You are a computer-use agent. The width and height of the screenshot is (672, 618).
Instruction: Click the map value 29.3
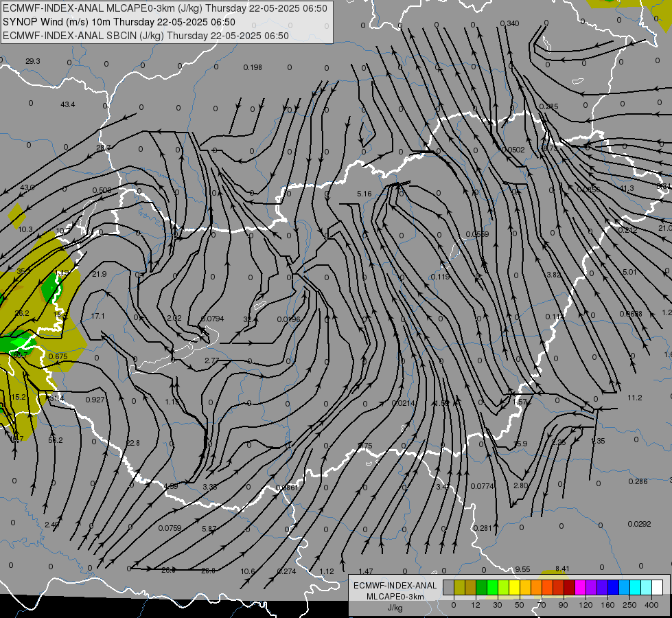coord(32,61)
